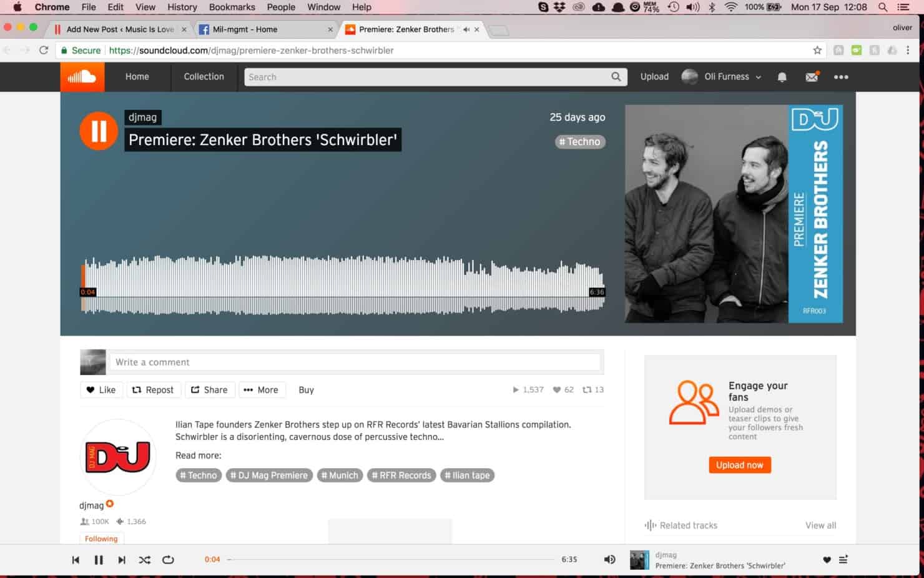Open the Wi-Fi menu in the macOS menu bar
Viewport: 924px width, 578px height.
click(x=730, y=7)
